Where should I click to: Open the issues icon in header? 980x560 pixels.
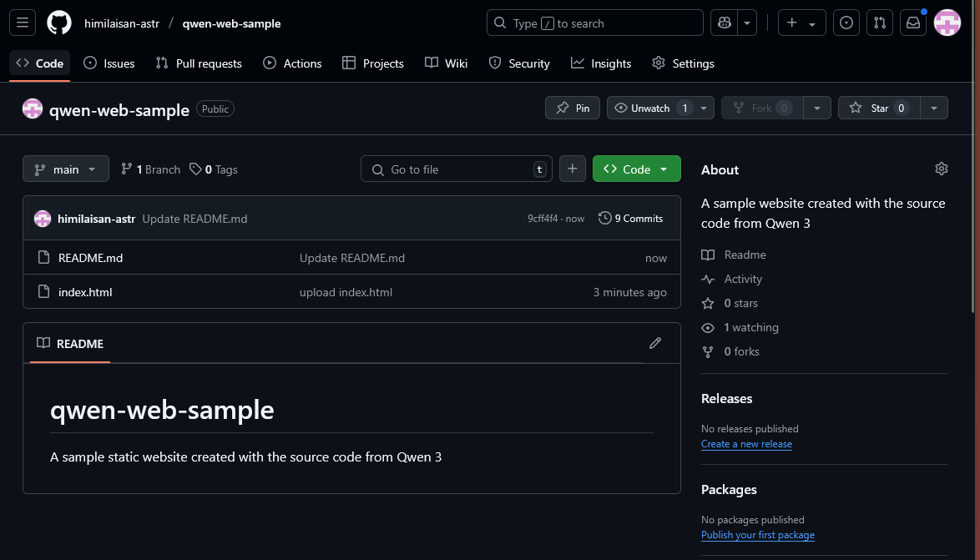846,23
